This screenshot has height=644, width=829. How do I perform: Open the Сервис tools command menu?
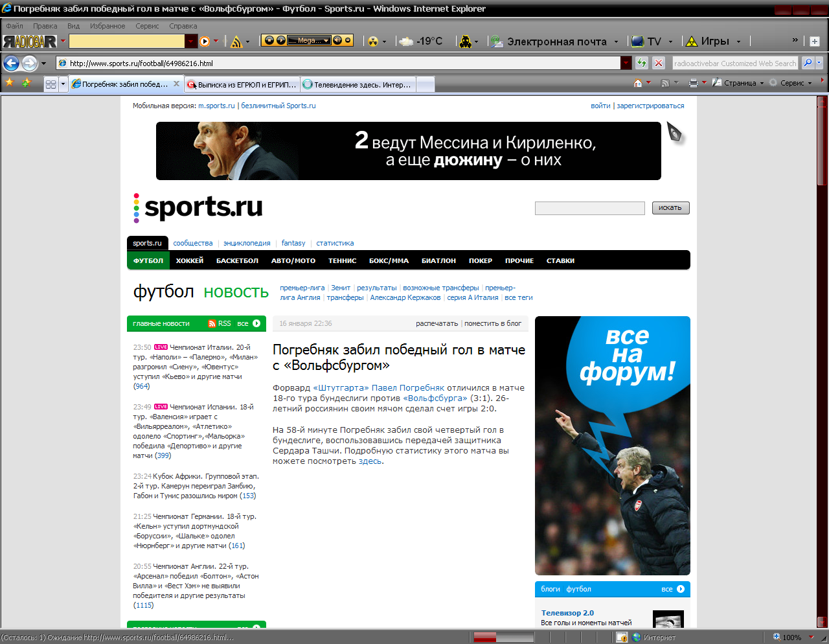point(790,83)
